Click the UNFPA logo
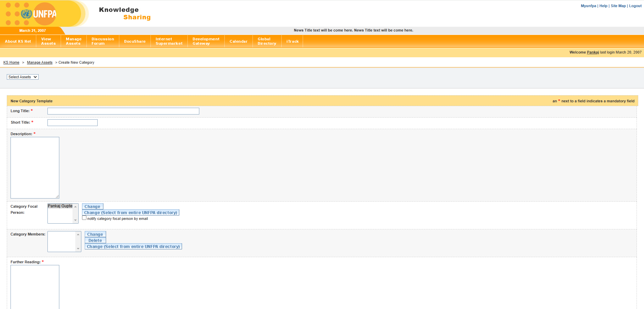 tap(39, 14)
